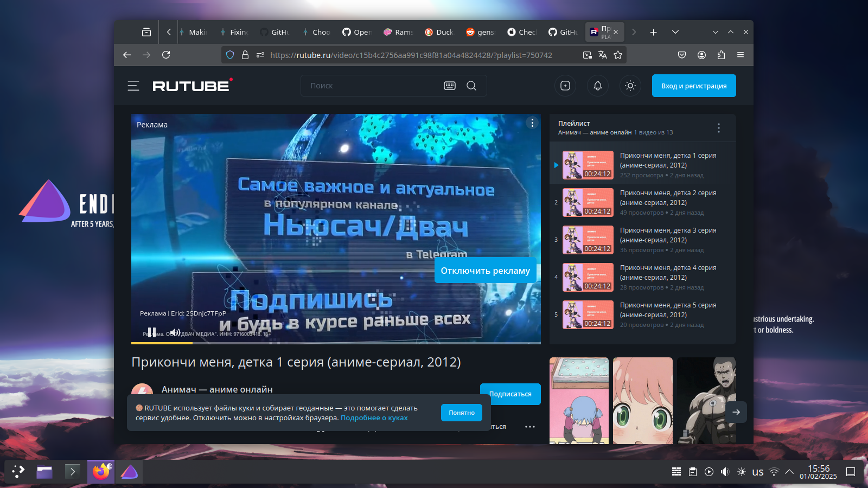Click 'Понятно' on cookie notice
Viewport: 868px width, 488px height.
tap(462, 413)
